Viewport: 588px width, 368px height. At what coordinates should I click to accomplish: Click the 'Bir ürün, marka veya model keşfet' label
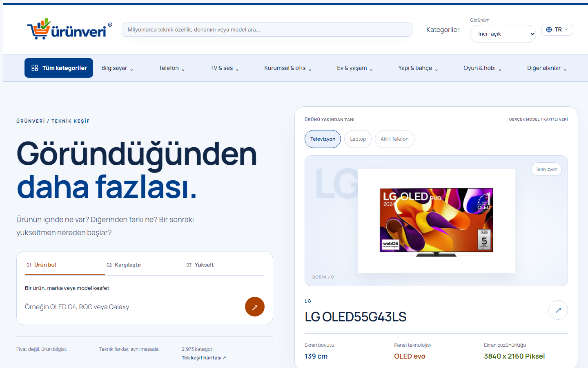tap(67, 288)
